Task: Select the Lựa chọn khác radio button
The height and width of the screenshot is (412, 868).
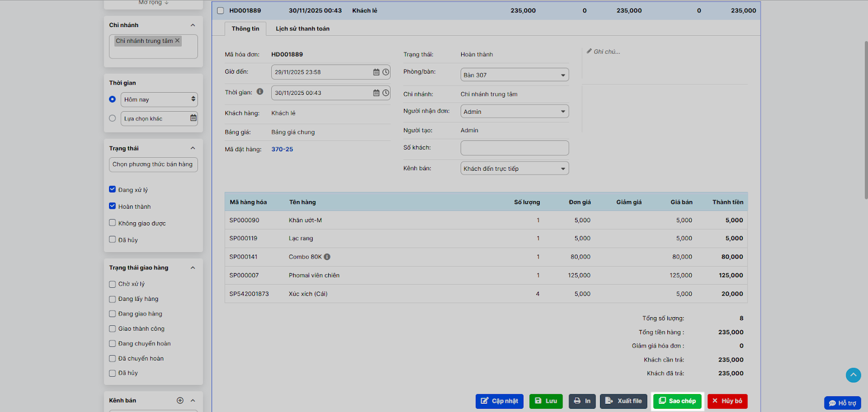Action: click(x=112, y=118)
